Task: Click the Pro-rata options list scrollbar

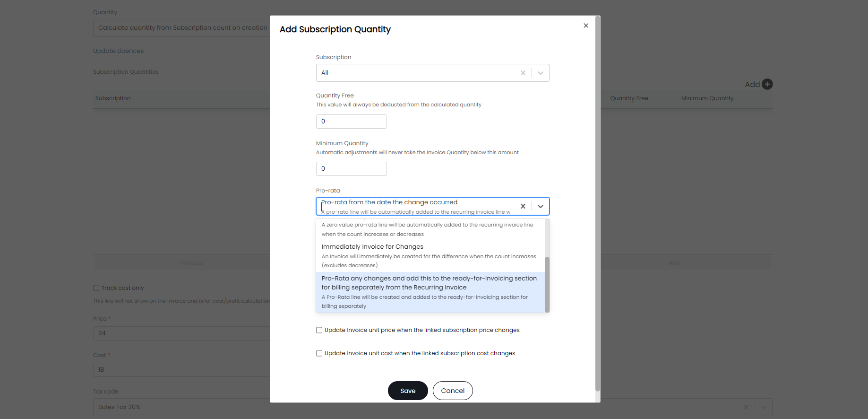Action: 547,284
